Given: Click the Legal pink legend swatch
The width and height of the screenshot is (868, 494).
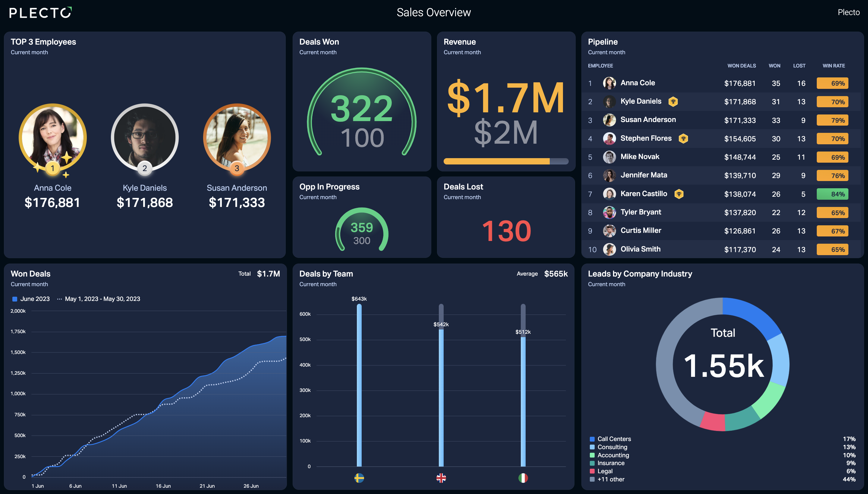Looking at the screenshot, I should click(592, 471).
